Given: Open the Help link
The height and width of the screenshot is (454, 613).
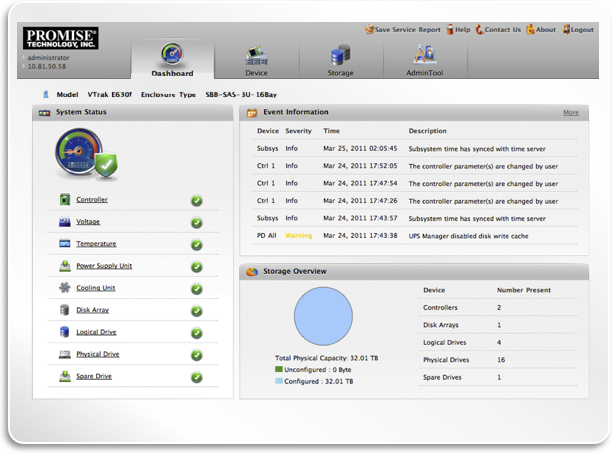Looking at the screenshot, I should click(462, 30).
